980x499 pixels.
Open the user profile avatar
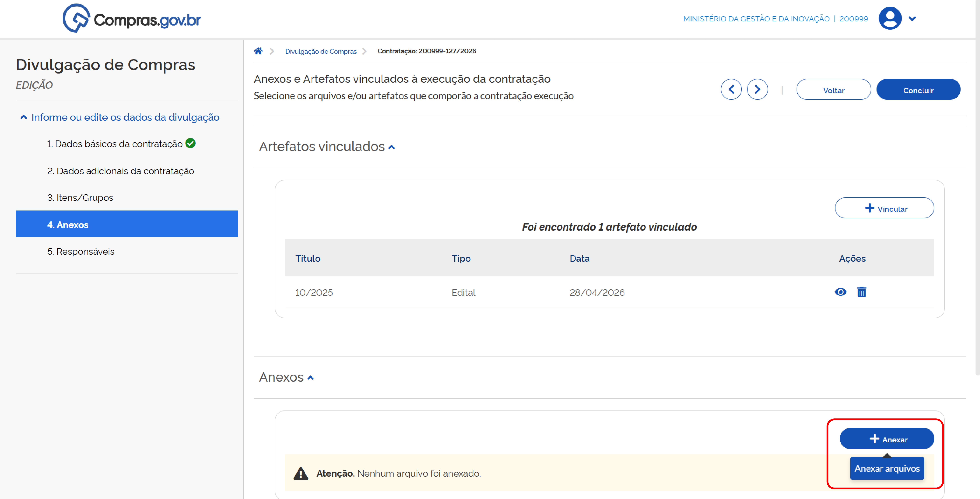(x=890, y=18)
